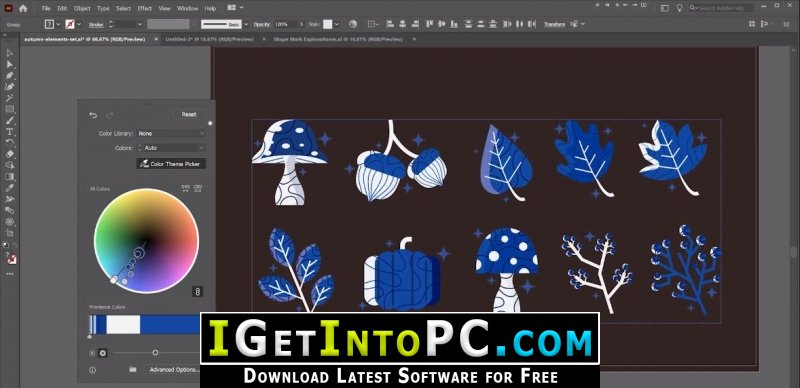Image resolution: width=800 pixels, height=388 pixels.
Task: Select the Eyedropper tool
Action: tap(10, 188)
